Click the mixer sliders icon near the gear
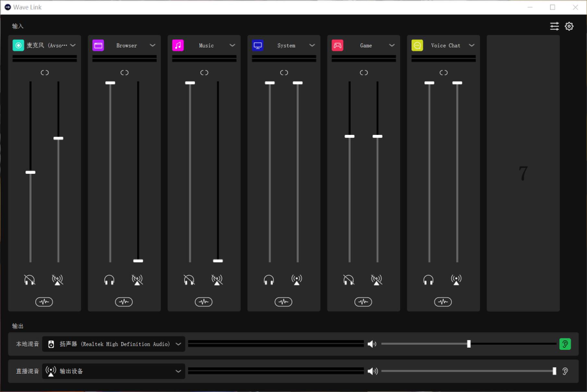 pos(554,26)
